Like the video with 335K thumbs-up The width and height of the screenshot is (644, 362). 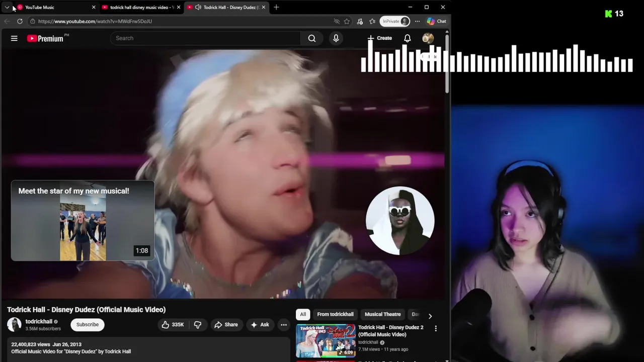tap(173, 325)
